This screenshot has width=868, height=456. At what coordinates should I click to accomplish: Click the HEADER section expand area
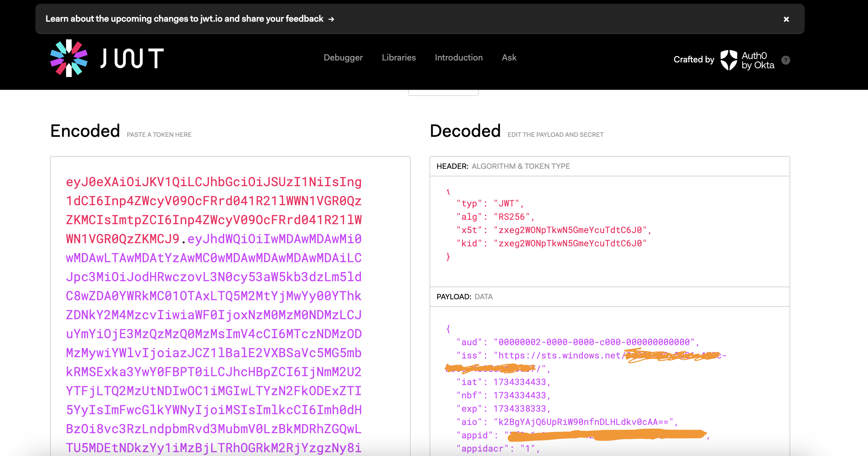[x=610, y=166]
